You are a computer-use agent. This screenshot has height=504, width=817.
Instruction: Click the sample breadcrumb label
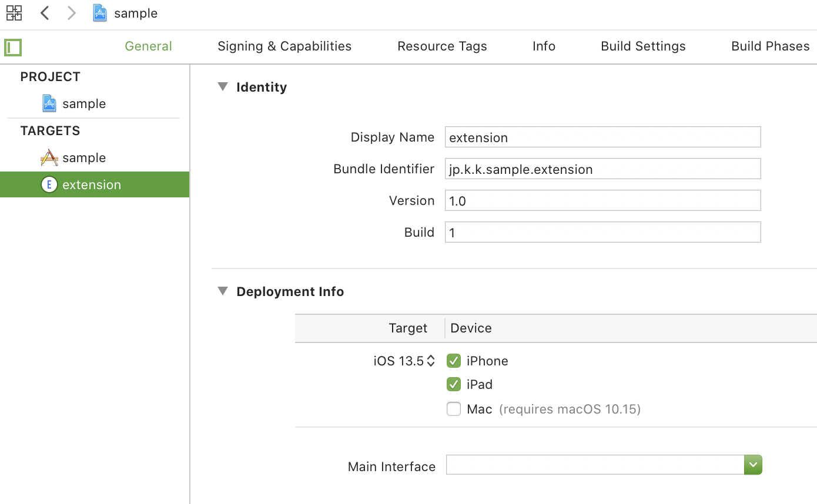pyautogui.click(x=136, y=13)
